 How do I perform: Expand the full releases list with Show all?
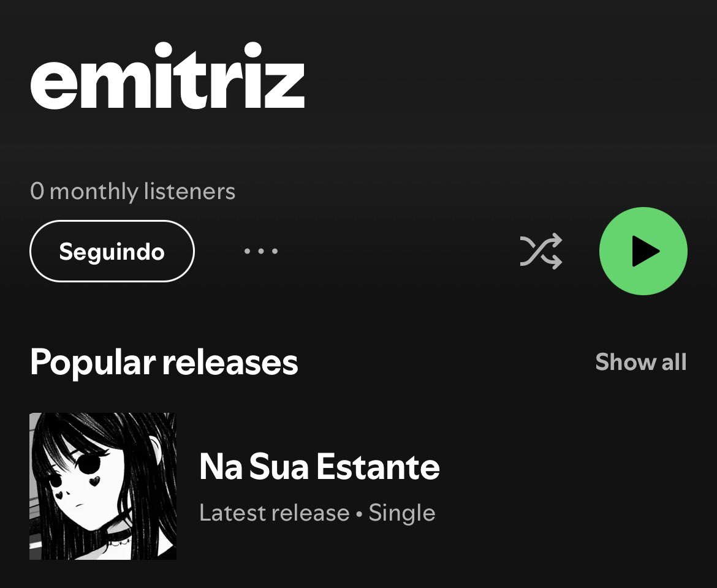640,362
